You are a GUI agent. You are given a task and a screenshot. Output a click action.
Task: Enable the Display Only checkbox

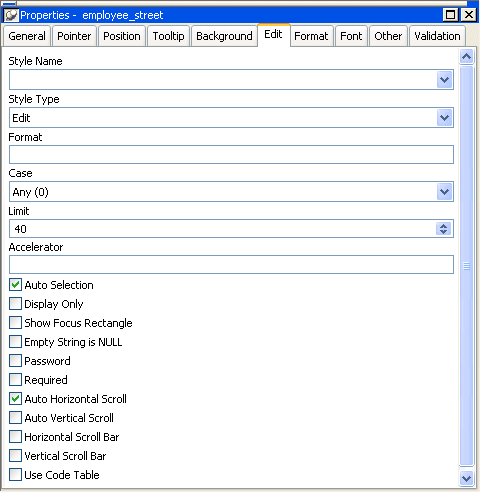tap(15, 304)
